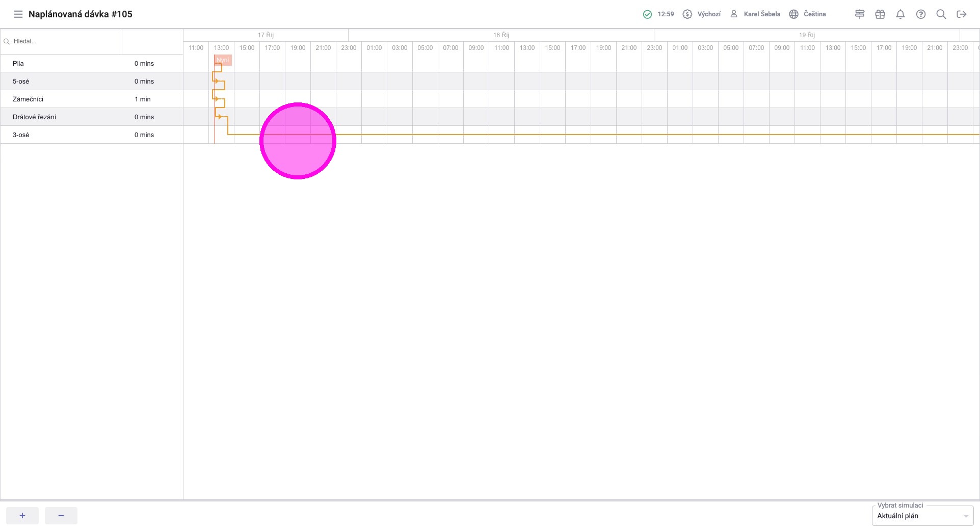Click the Naplánovaná dávka #105 title
Screen dimensions: 980x530
pyautogui.click(x=81, y=14)
